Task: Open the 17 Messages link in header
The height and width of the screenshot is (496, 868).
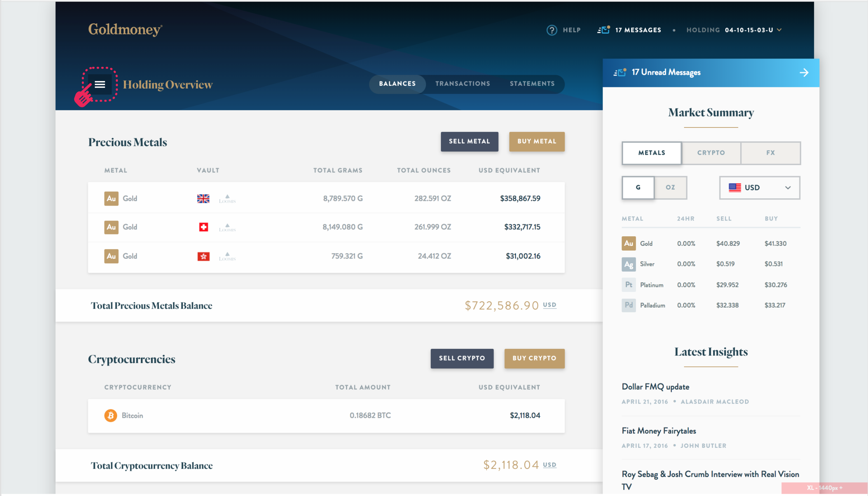Action: (638, 30)
